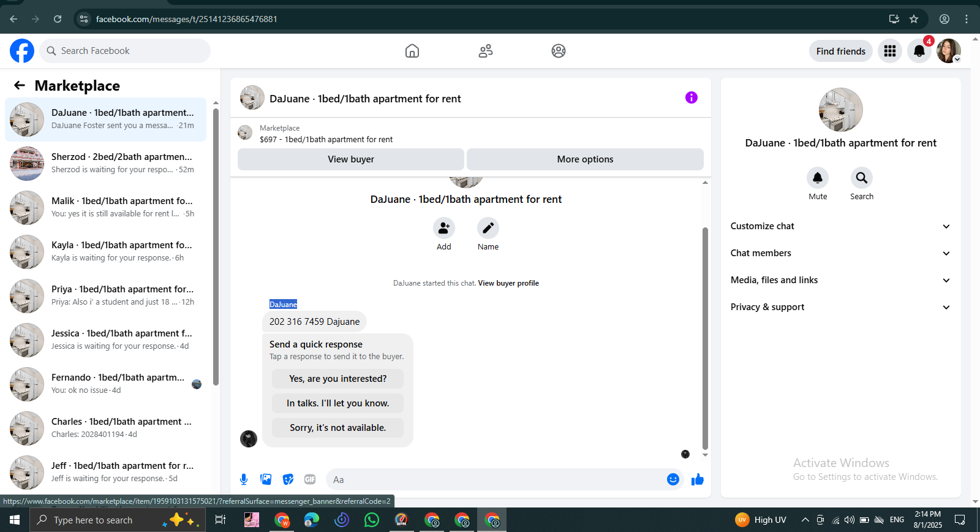Screen dimensions: 980x532
Task: Choose a GIF to send
Action: point(310,479)
